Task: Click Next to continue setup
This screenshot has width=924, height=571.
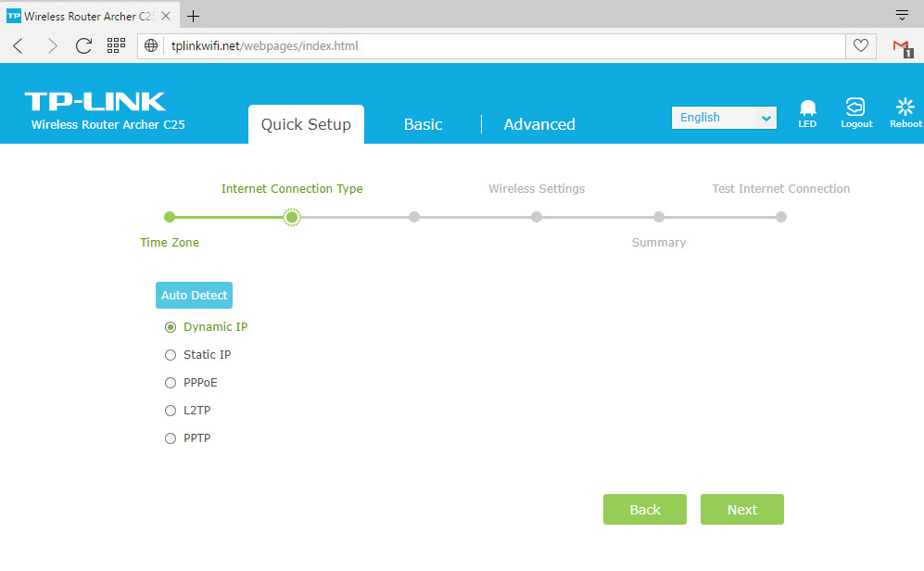Action: coord(741,510)
